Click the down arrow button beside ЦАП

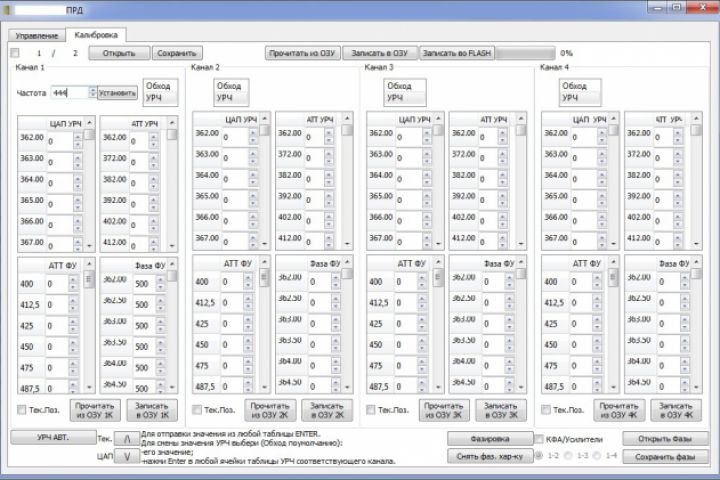127,456
